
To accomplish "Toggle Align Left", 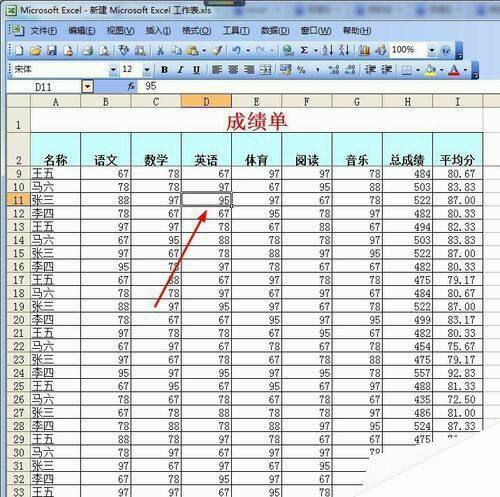I will click(217, 70).
